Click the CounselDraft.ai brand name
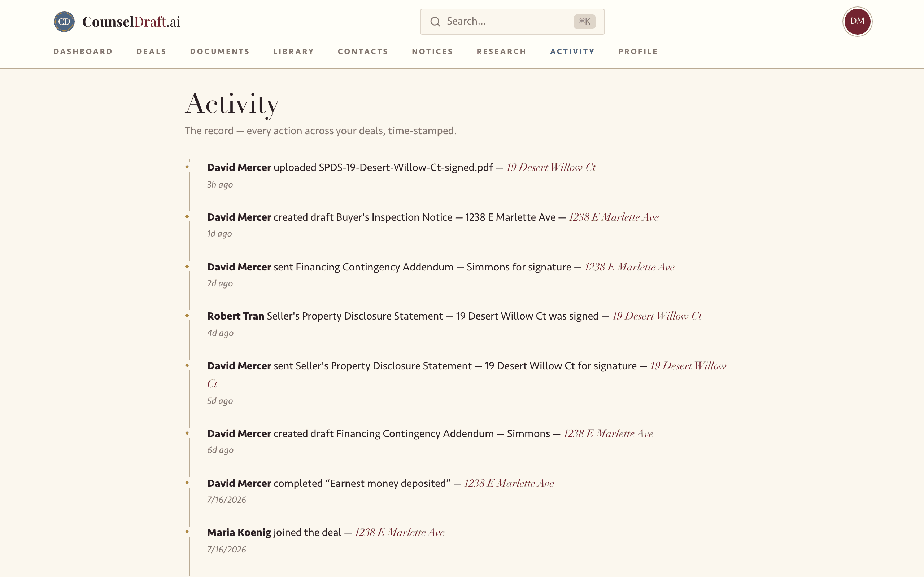Screen dimensions: 924x577 (x=131, y=22)
